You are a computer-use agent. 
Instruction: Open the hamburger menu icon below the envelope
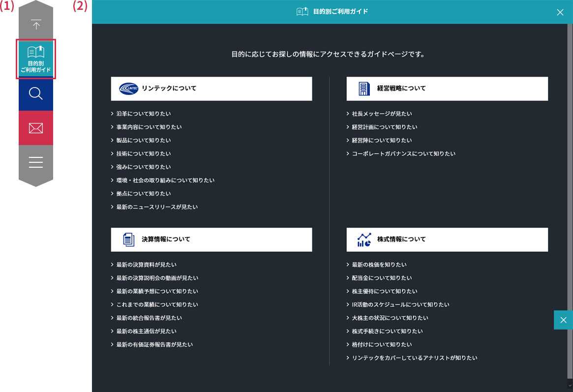[35, 161]
